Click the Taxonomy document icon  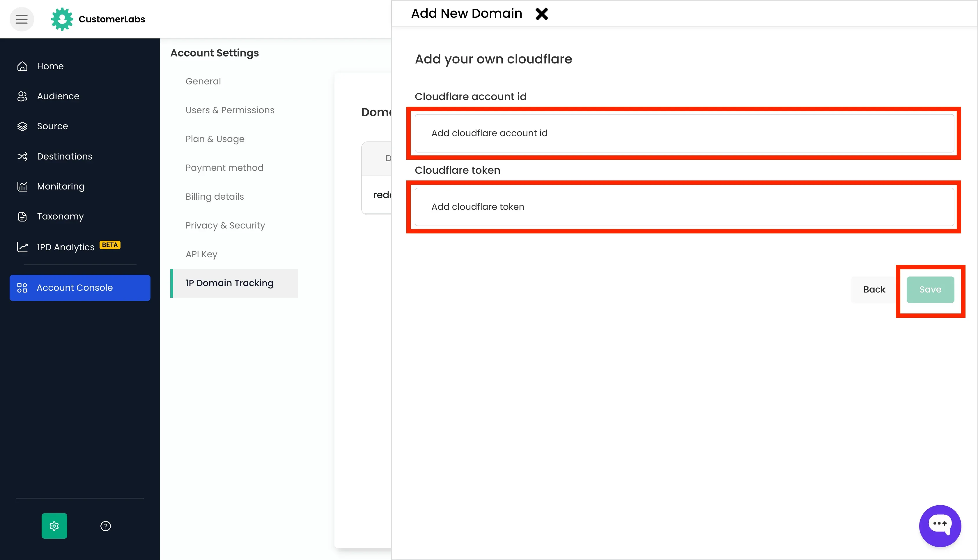22,217
